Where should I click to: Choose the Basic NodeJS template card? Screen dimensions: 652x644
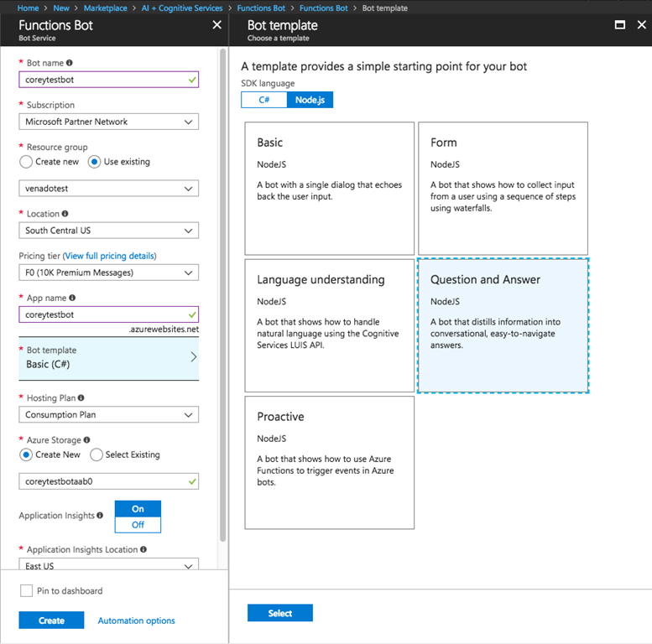(329, 188)
